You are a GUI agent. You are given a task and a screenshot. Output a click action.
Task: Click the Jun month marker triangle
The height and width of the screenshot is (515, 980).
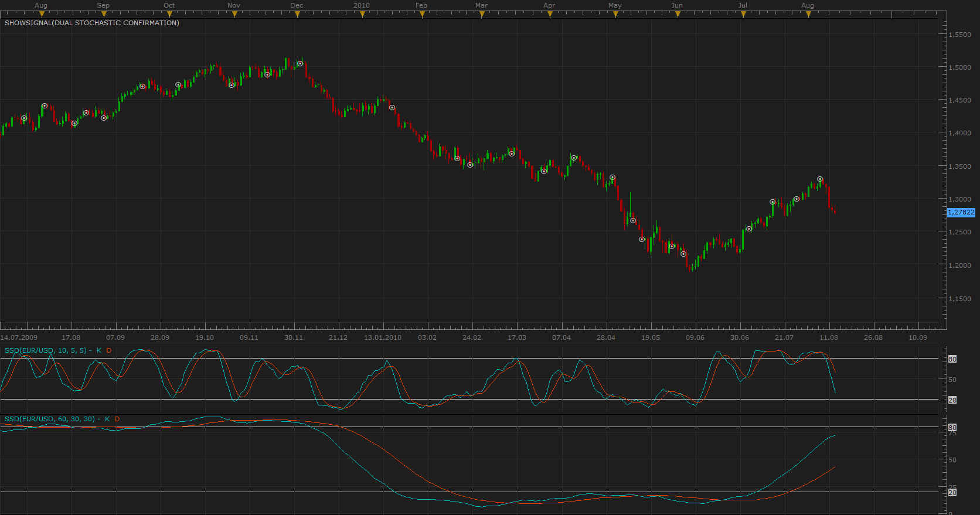pos(678,15)
